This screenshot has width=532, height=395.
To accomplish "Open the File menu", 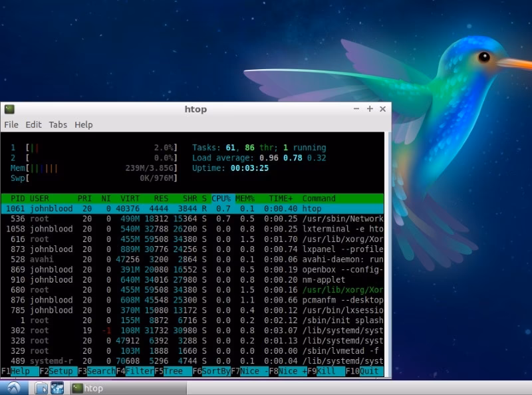I will pos(11,124).
